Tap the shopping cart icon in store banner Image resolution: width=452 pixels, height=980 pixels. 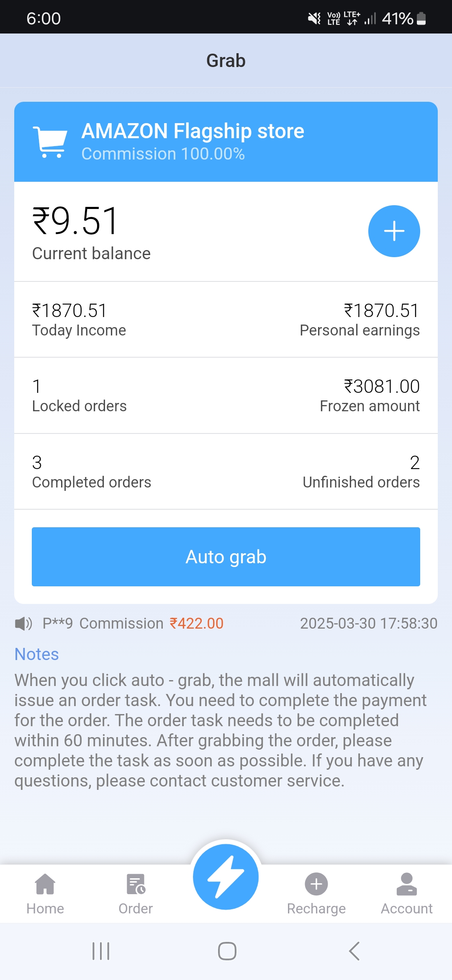click(x=50, y=142)
